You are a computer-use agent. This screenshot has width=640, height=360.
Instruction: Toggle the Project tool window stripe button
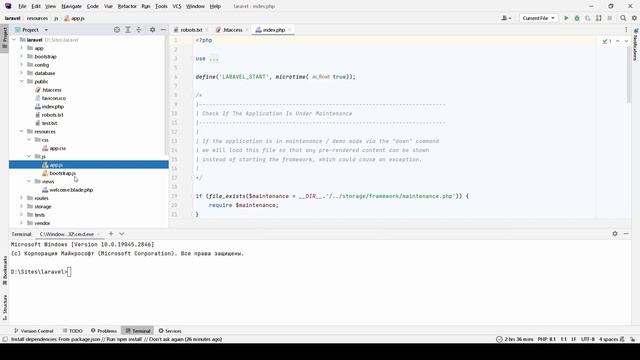[x=4, y=37]
